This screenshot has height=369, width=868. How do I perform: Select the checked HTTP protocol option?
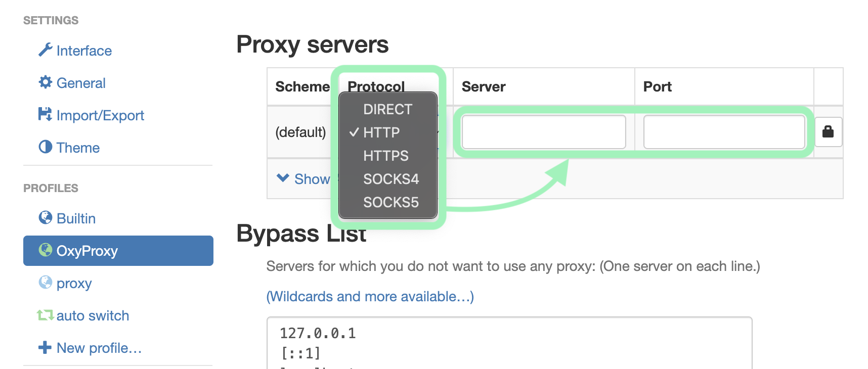click(381, 132)
